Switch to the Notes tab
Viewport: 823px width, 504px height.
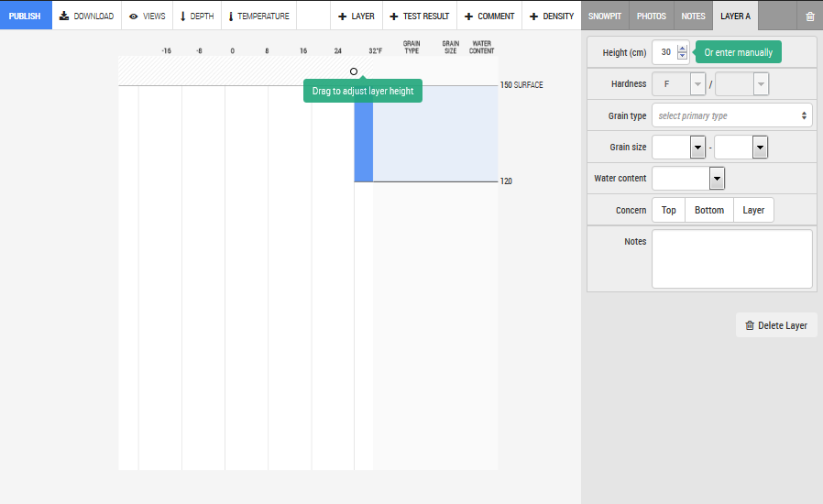(x=694, y=16)
